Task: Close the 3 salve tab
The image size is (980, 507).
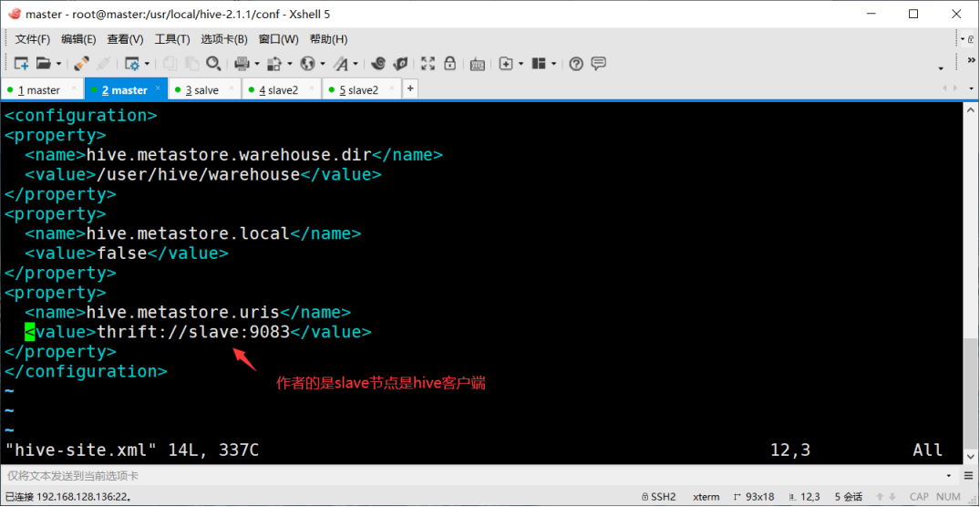Action: coord(232,88)
